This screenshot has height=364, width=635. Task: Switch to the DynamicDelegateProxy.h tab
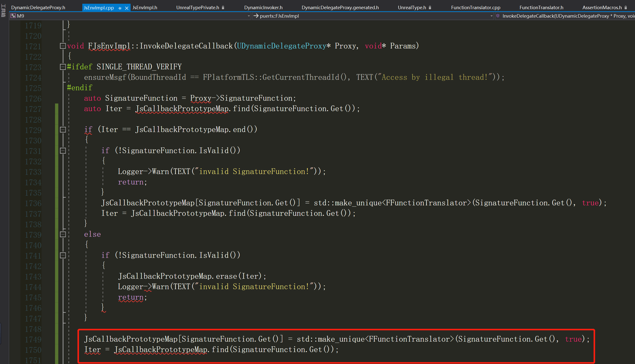(38, 7)
